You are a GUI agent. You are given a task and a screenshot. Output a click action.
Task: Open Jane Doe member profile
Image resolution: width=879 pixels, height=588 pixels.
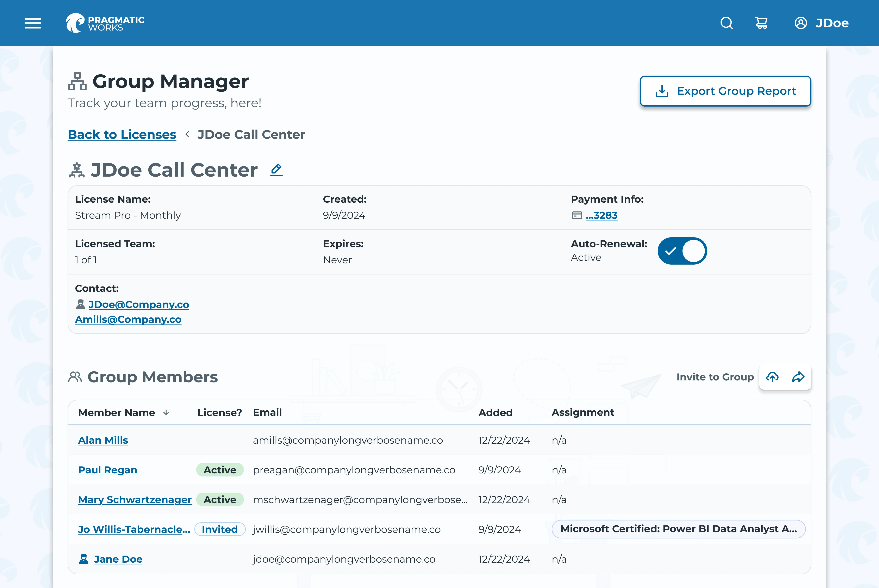[x=118, y=559]
